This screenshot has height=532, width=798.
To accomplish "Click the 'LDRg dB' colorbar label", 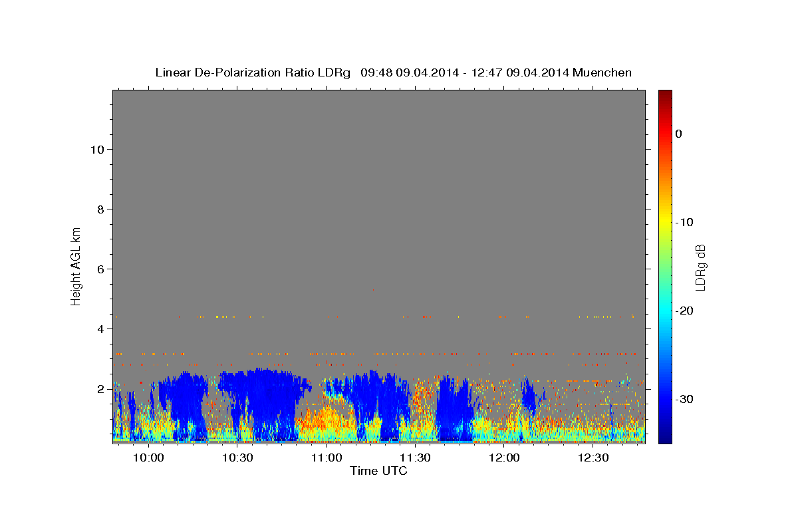I will point(700,267).
